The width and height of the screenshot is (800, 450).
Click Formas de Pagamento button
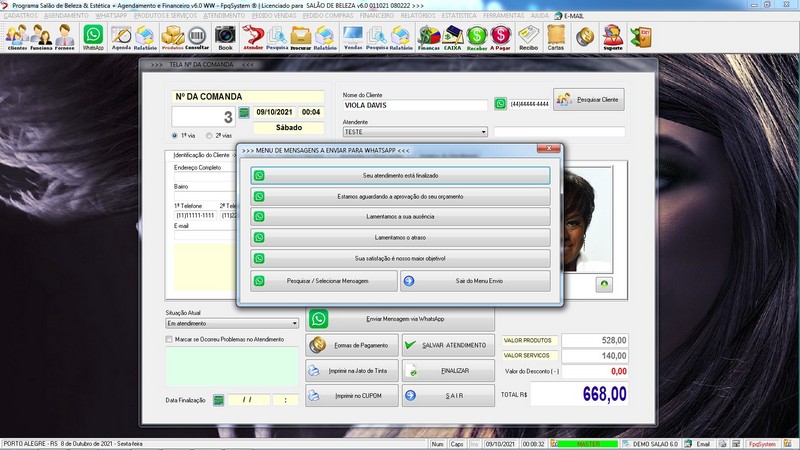(352, 345)
